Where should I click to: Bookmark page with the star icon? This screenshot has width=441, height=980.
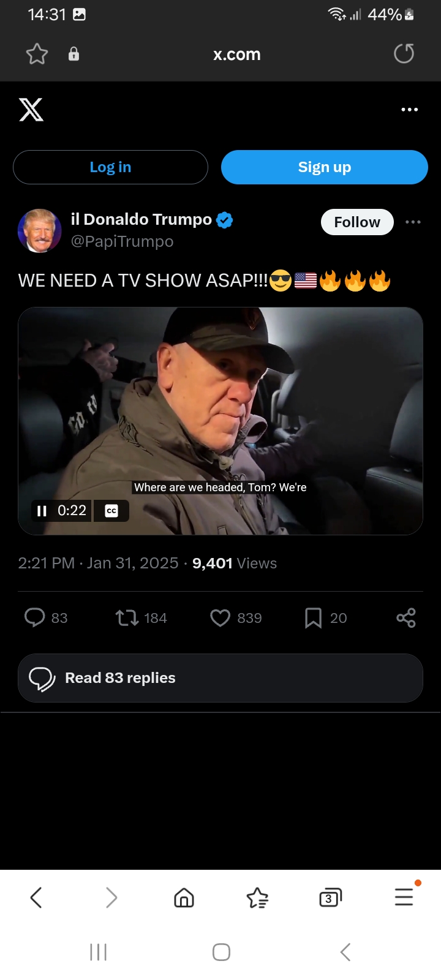[x=37, y=55]
